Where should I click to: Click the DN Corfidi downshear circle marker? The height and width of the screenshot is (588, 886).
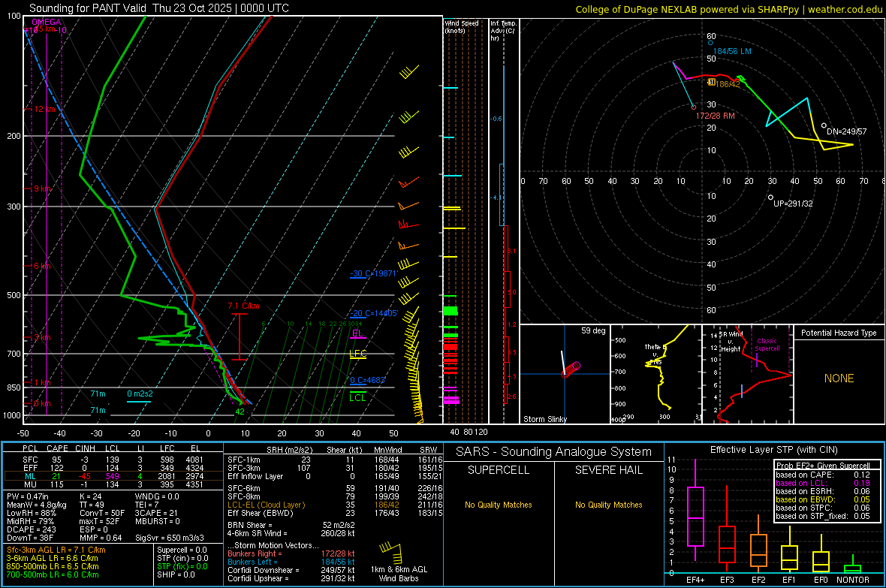tap(824, 125)
